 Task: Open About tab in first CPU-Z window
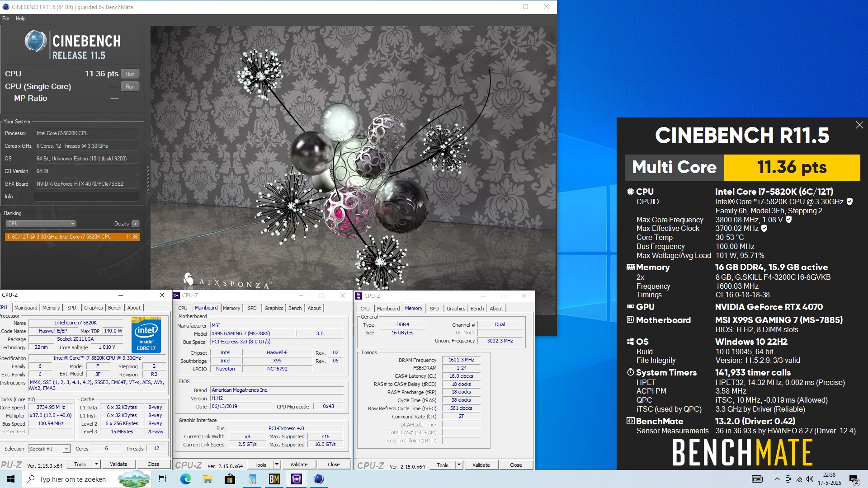pos(134,308)
